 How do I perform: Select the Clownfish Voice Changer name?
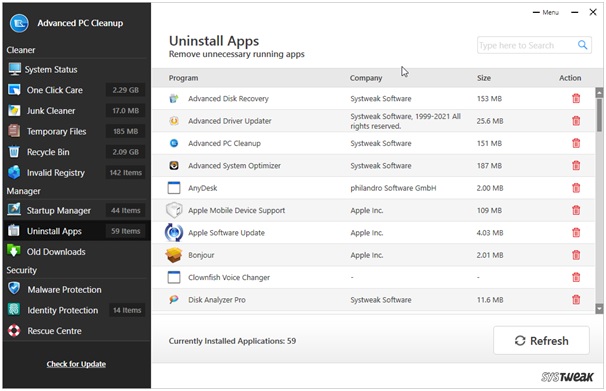pyautogui.click(x=229, y=277)
